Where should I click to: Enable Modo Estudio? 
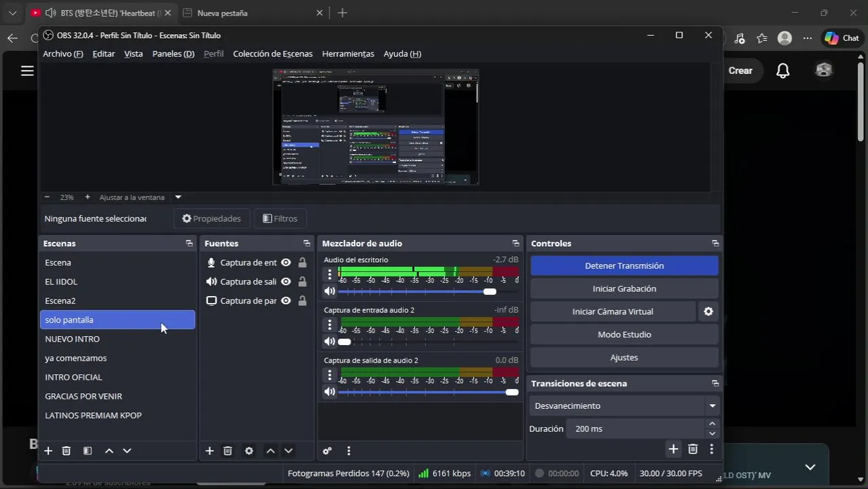coord(624,335)
